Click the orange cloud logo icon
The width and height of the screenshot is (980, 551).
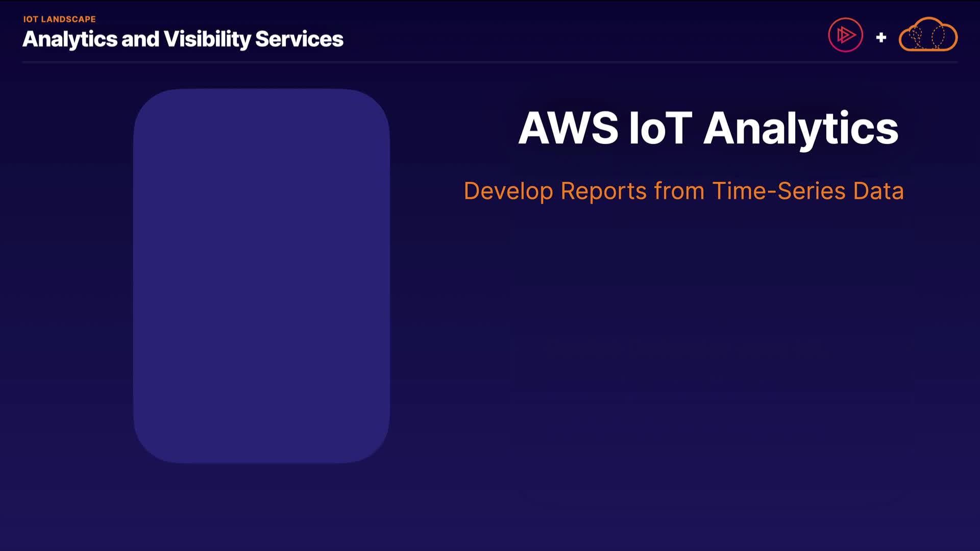pyautogui.click(x=928, y=35)
